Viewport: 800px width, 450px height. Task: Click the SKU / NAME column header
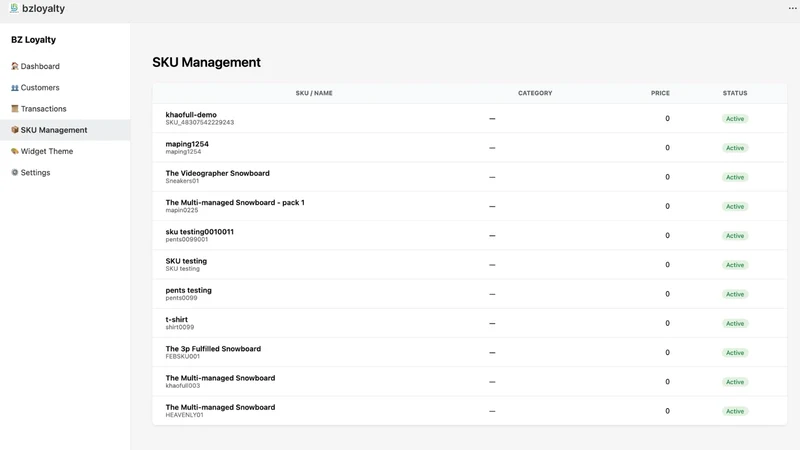coord(314,93)
